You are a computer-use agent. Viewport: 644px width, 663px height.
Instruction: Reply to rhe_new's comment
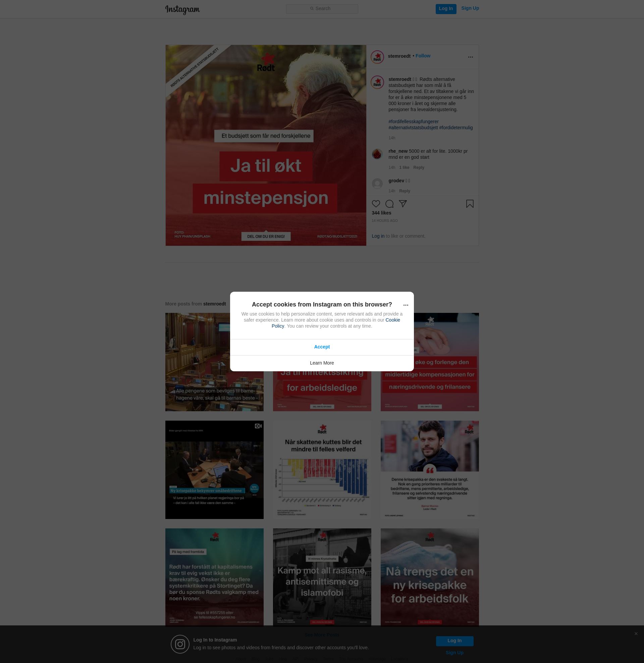(x=418, y=168)
